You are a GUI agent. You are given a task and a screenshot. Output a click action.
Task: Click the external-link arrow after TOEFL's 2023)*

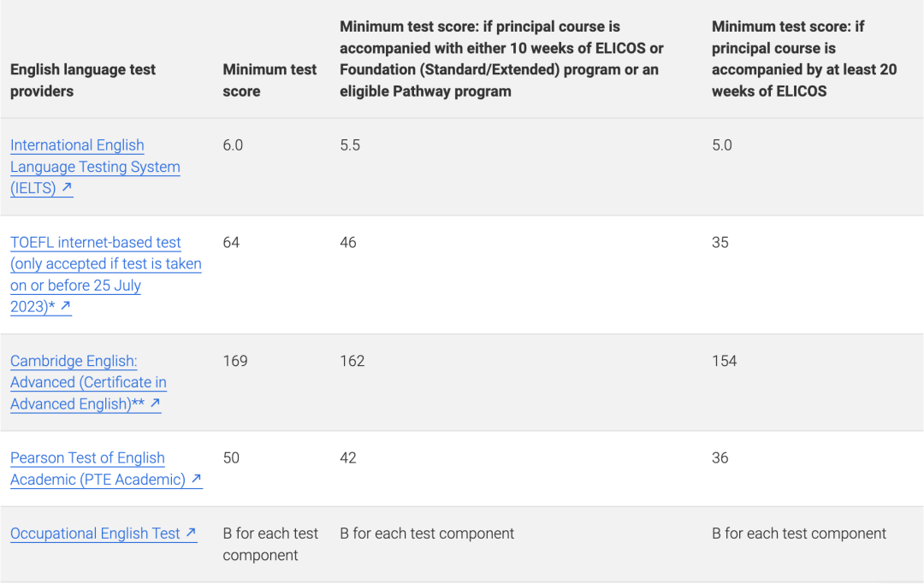[65, 305]
